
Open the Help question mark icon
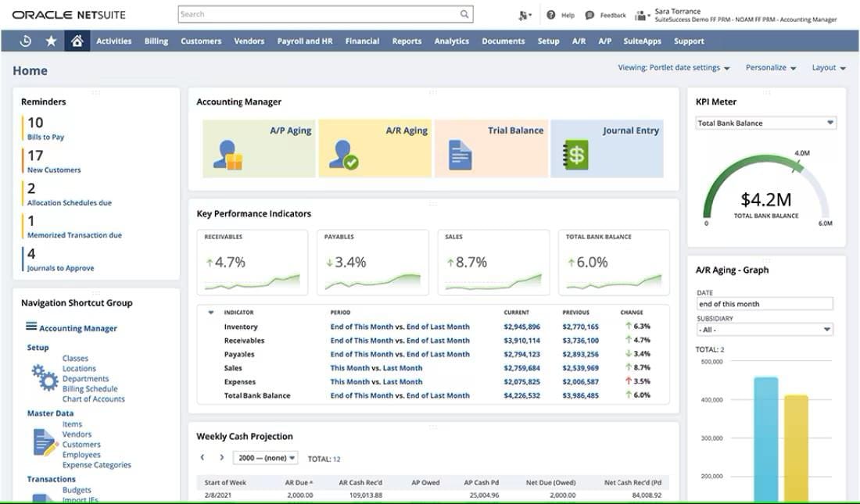coord(550,15)
